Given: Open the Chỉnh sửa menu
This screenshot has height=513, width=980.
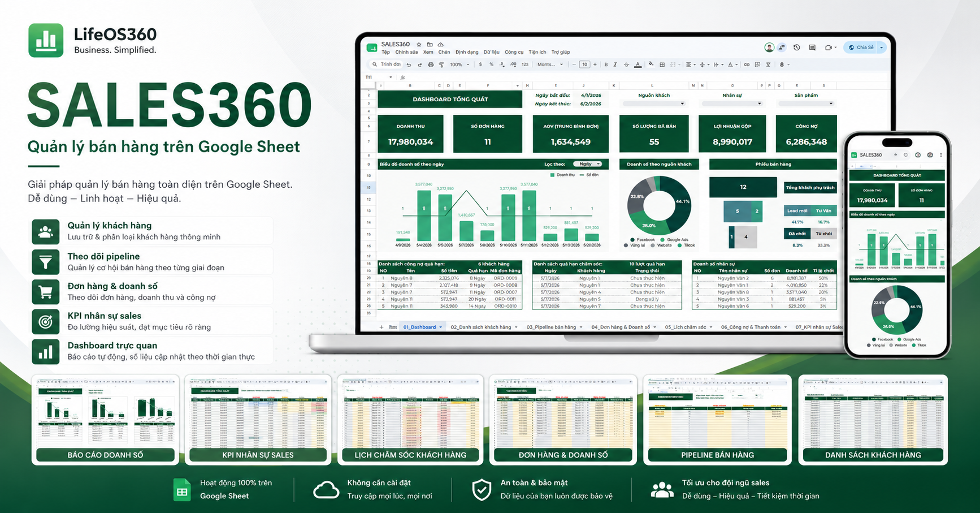Looking at the screenshot, I should [406, 52].
